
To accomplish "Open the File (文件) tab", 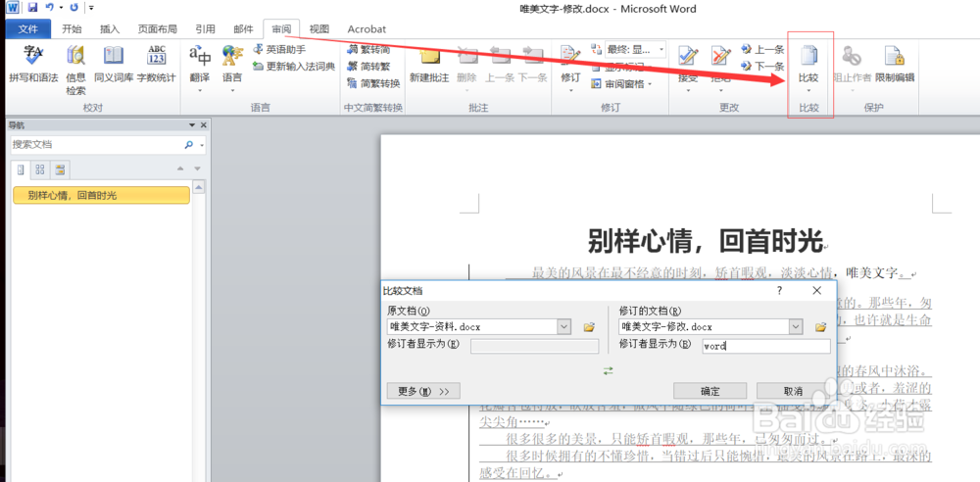I will (27, 28).
